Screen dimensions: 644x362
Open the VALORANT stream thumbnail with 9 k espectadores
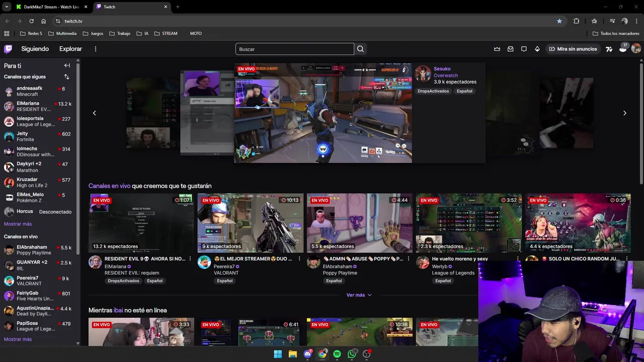[251, 223]
